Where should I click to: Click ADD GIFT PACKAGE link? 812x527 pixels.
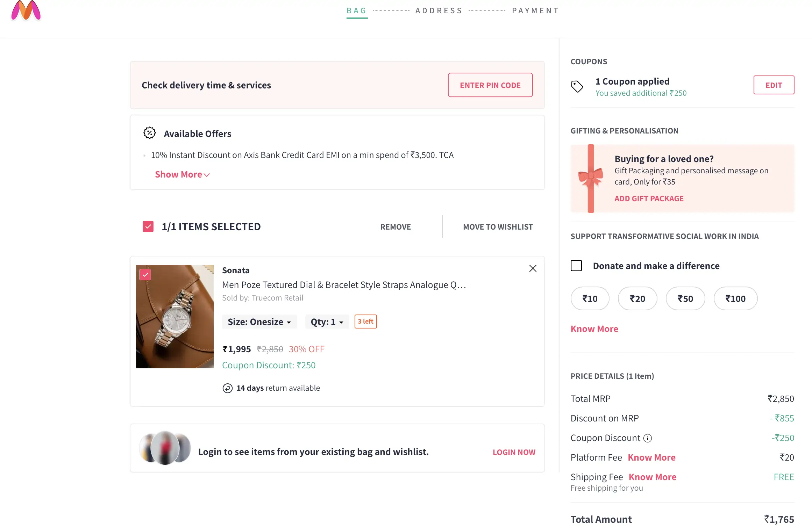[649, 198]
